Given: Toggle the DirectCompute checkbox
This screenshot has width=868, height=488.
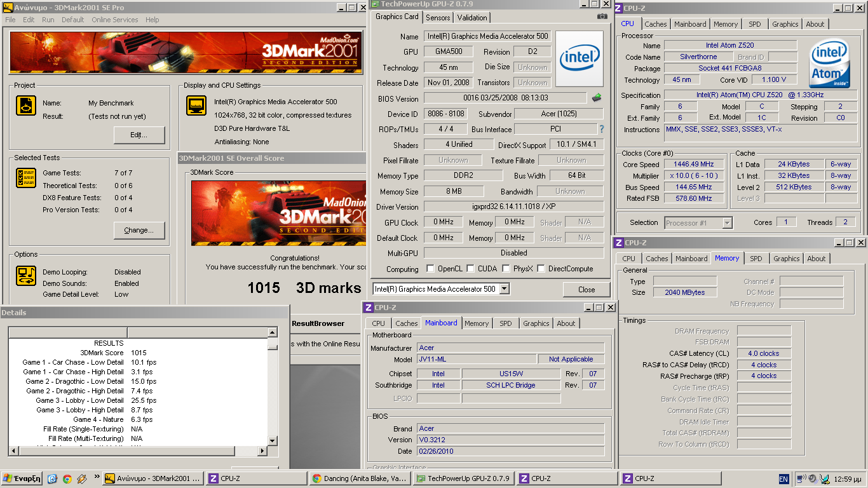Looking at the screenshot, I should click(x=541, y=269).
